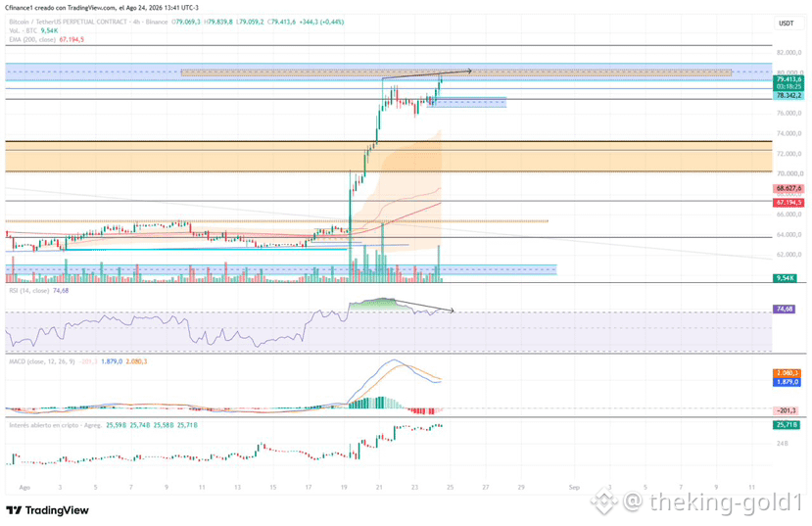Click the Bitcoin / TetherUS PERPETUAL CONTRACT title

(68, 23)
